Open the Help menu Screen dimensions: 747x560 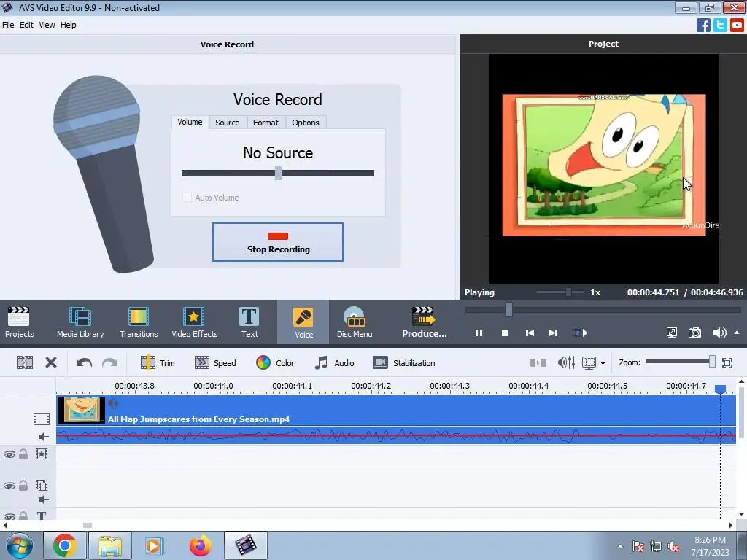[x=68, y=25]
